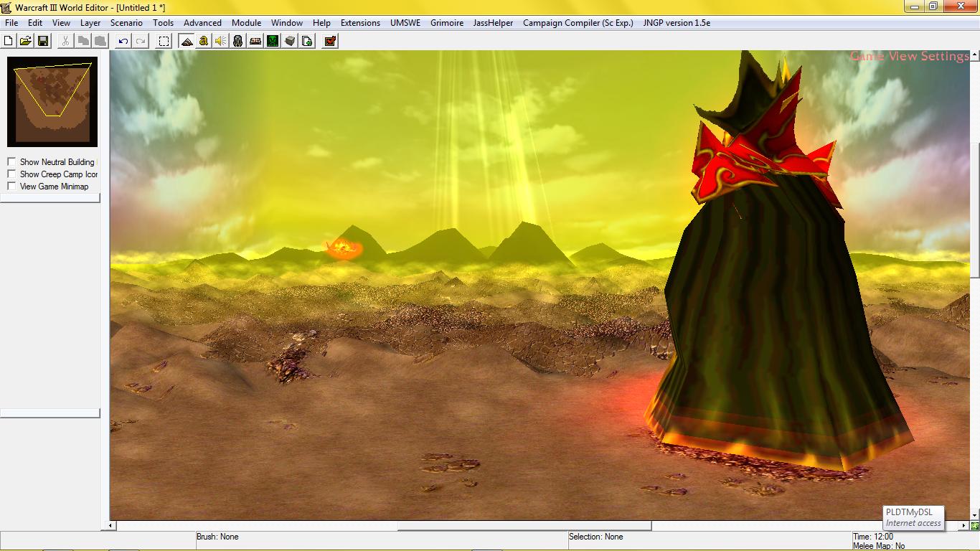Open the Campaign Editor icon
The image size is (980, 551).
pos(255,42)
